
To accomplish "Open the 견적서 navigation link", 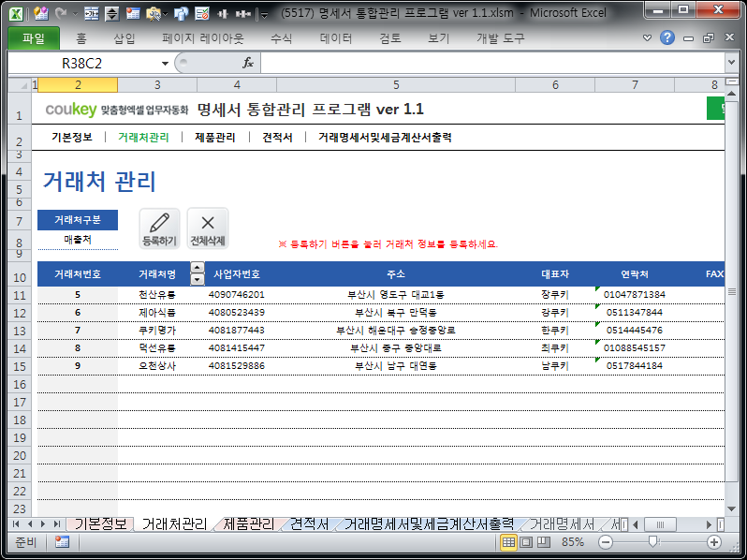I will (x=277, y=138).
